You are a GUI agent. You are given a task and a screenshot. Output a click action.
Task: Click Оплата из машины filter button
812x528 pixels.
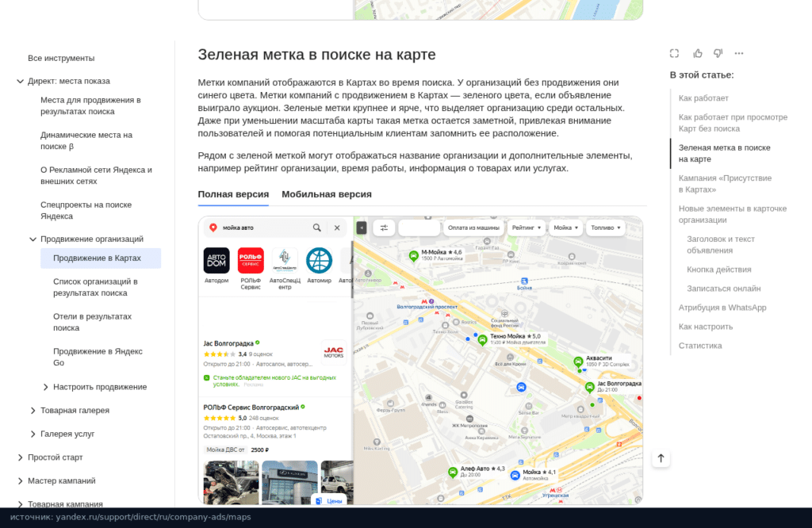473,228
